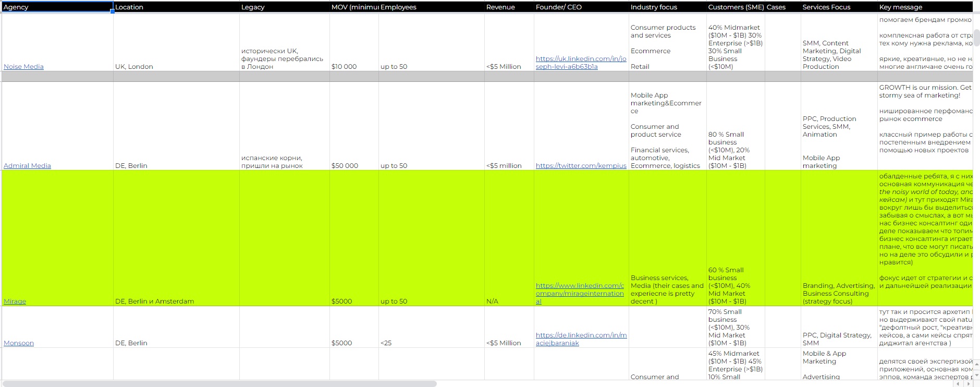Click the 'исторически UK, фаундеры перебрались' legacy cell

(x=285, y=43)
